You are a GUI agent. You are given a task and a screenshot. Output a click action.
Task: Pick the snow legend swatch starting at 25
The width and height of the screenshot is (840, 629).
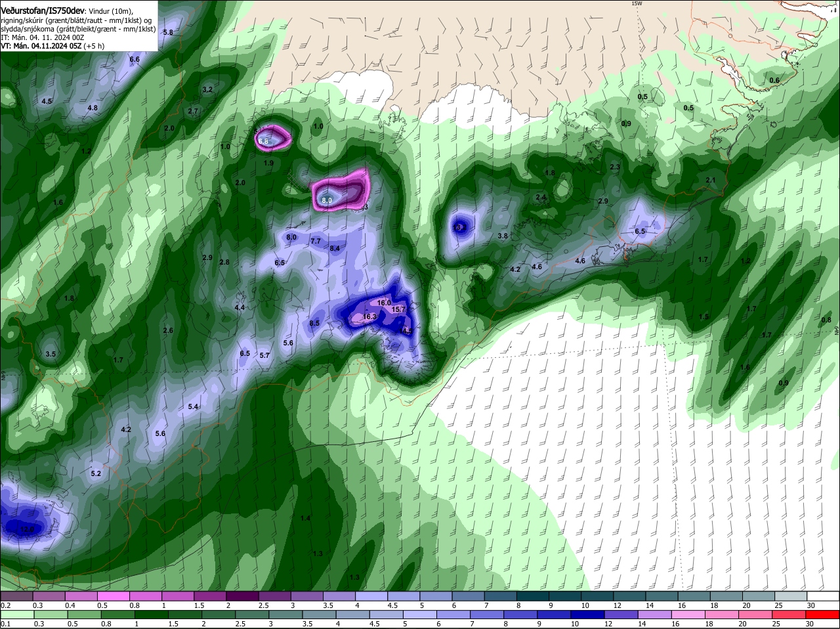[x=791, y=596]
